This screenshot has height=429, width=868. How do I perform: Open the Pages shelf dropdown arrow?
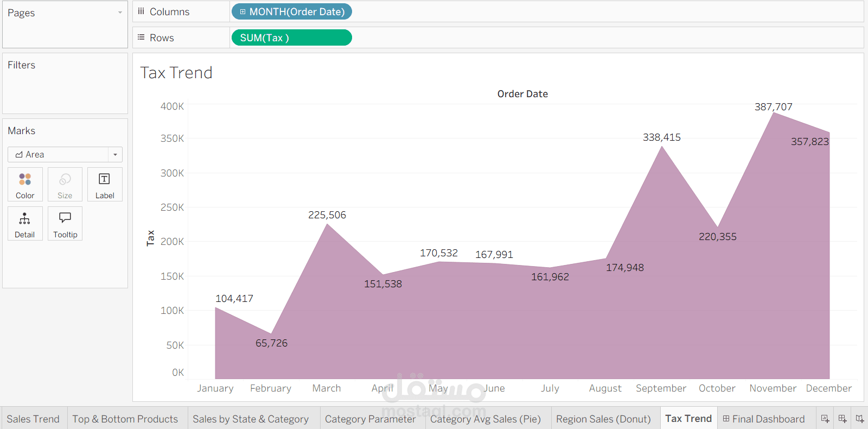point(120,12)
